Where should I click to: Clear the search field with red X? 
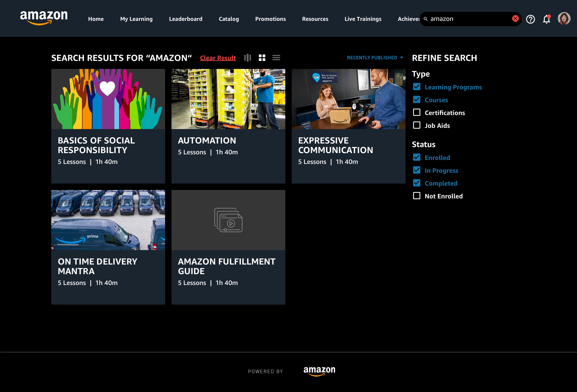point(515,19)
